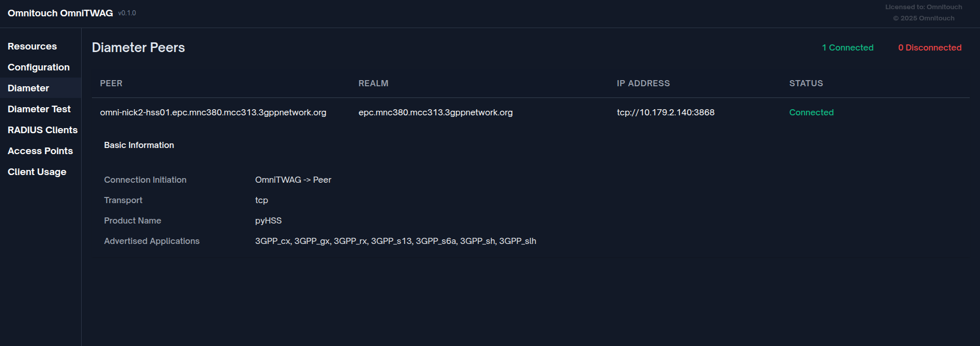
Task: Collapse the peer's Basic Information panel
Action: tap(139, 145)
